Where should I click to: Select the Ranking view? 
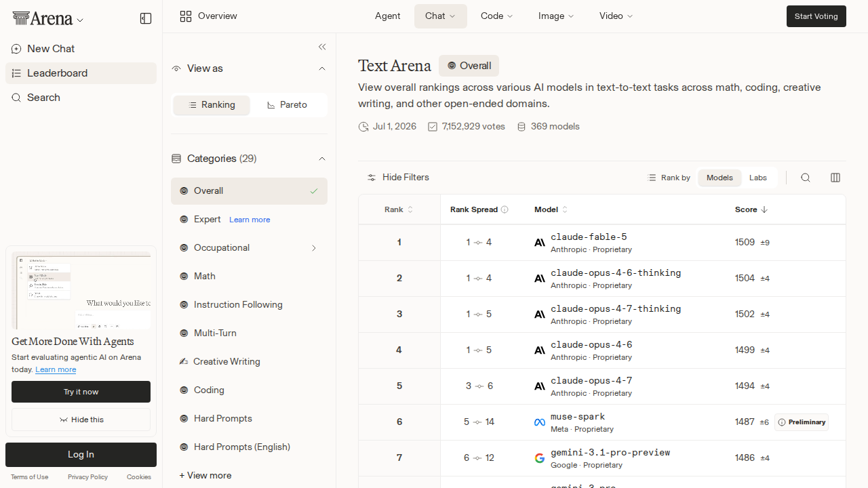tap(212, 105)
